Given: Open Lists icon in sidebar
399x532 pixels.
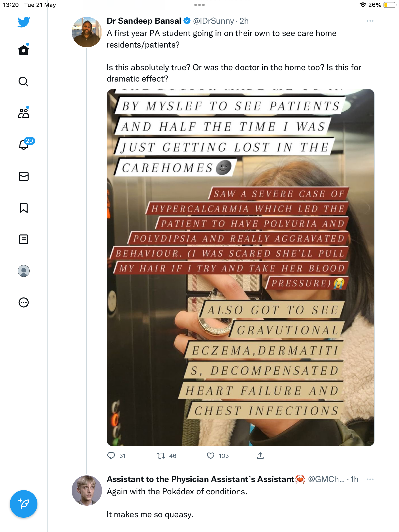Looking at the screenshot, I should click(x=24, y=239).
